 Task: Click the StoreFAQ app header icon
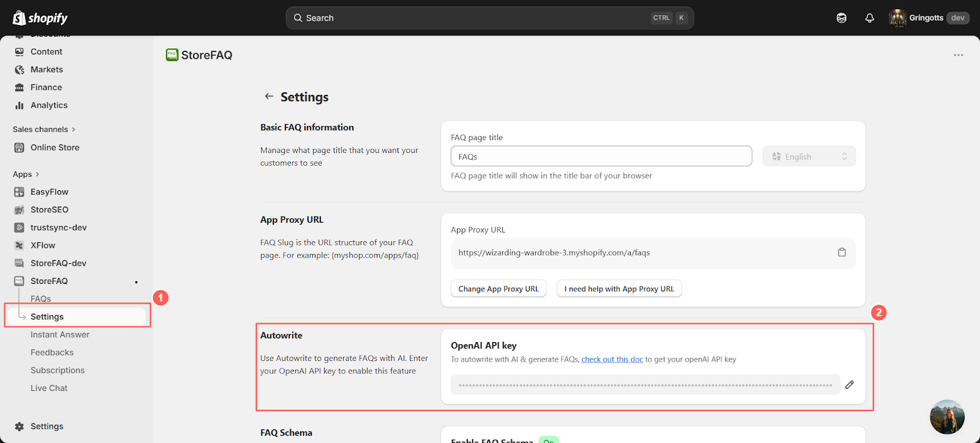(x=172, y=55)
